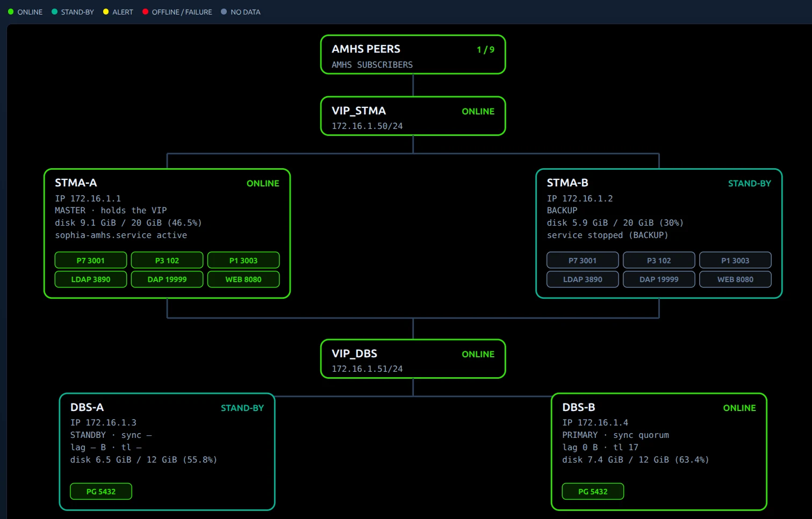
Task: Click STMA-A P3 102 port badge
Action: coord(167,260)
